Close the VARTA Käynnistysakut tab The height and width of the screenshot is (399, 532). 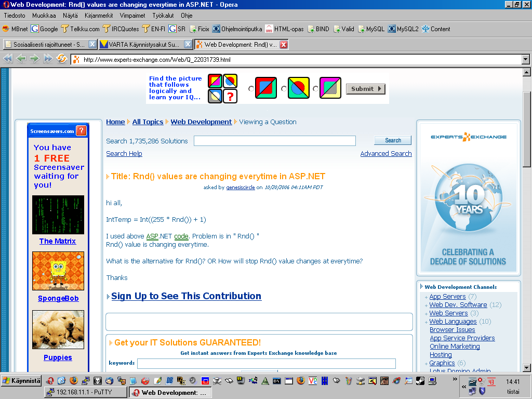click(x=188, y=45)
